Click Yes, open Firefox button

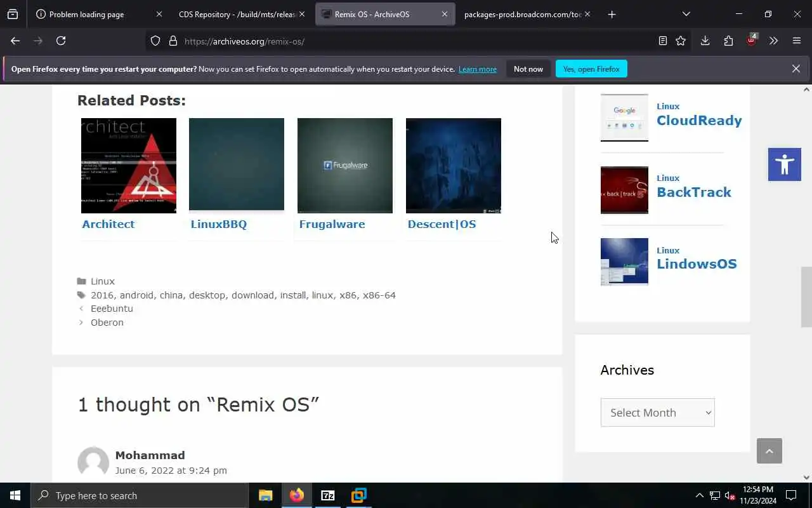point(591,69)
